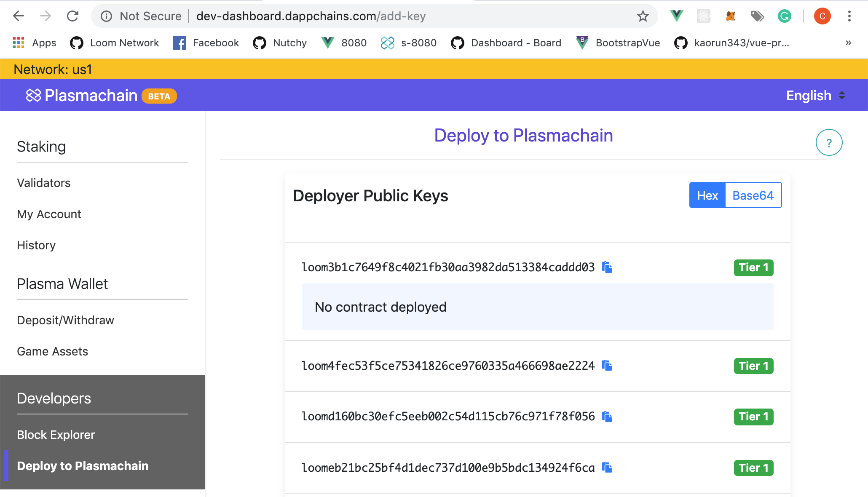Open the English language selector
The width and height of the screenshot is (868, 497).
[x=814, y=95]
